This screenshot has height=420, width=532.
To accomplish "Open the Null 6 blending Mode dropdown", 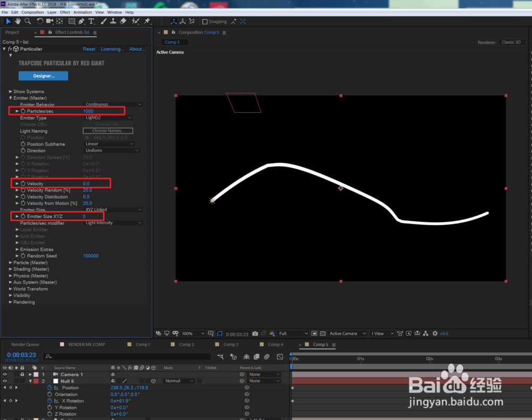I will click(179, 381).
